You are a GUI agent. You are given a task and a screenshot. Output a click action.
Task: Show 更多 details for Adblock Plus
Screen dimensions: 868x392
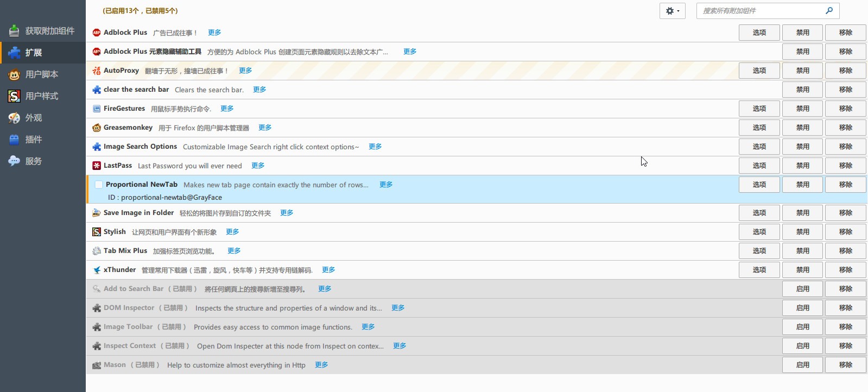pyautogui.click(x=214, y=33)
